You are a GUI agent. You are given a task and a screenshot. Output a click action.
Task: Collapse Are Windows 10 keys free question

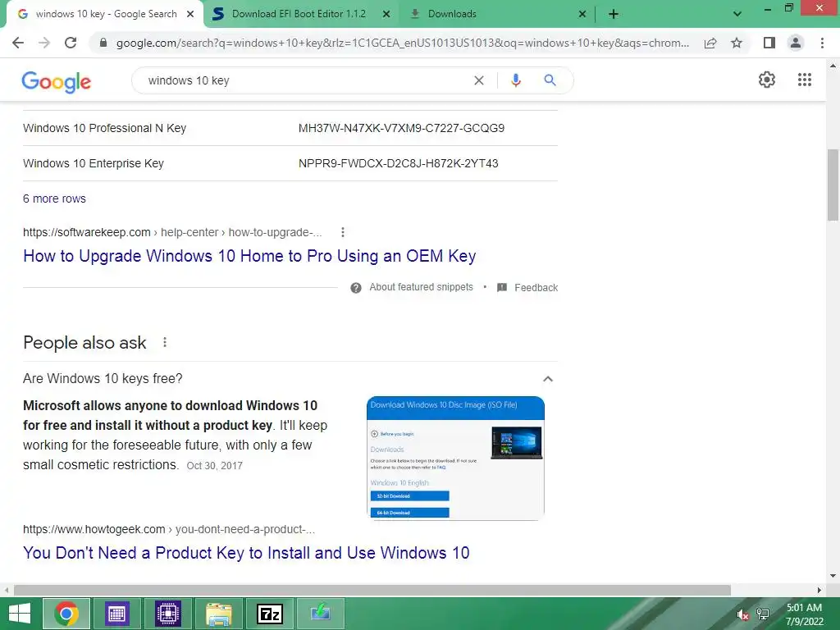(547, 379)
